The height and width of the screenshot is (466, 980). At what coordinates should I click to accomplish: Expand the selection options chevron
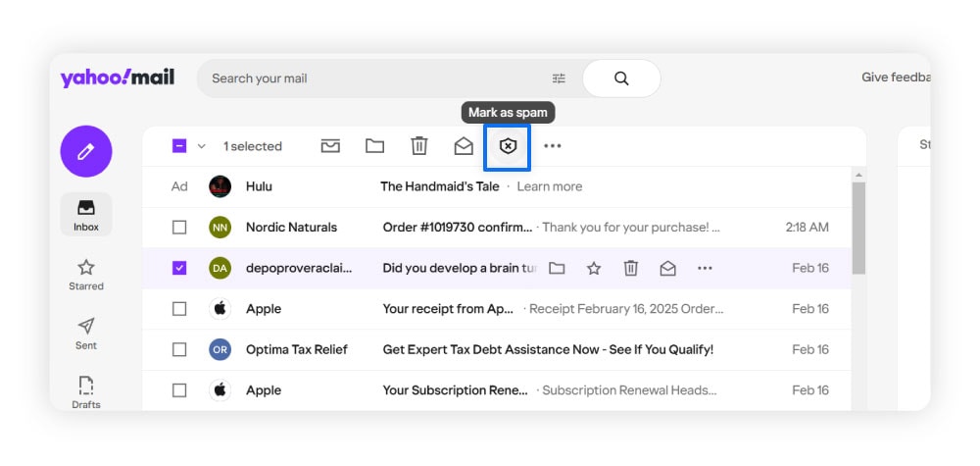(201, 146)
